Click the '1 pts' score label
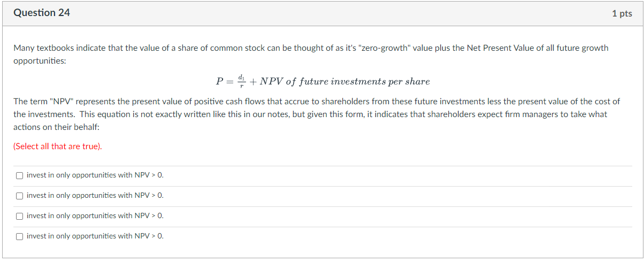Screen dimensions: 644x262 622,14
